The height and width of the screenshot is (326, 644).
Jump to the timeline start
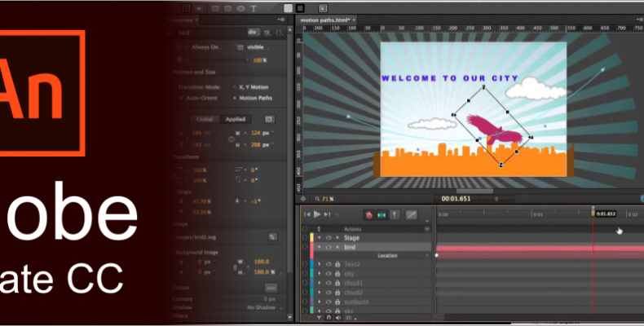[x=307, y=214]
